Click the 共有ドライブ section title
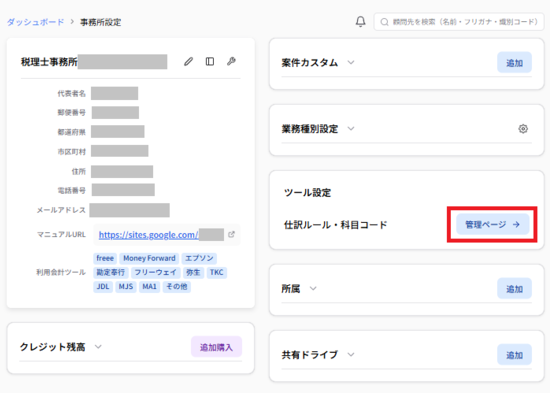The height and width of the screenshot is (393, 550). (309, 355)
